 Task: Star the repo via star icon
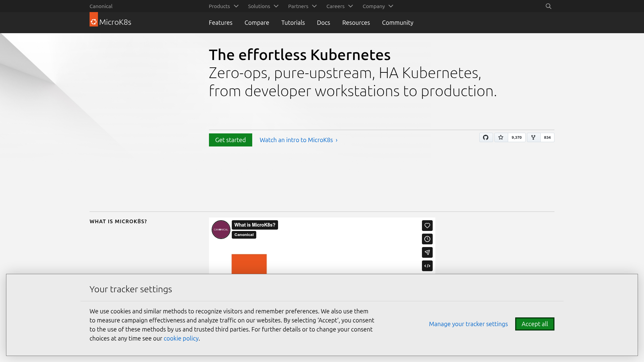tap(501, 137)
